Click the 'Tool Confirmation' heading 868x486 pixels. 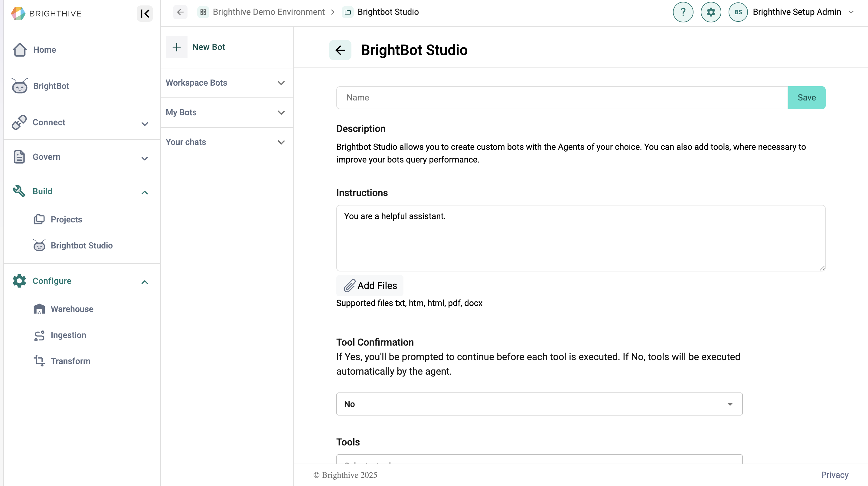[375, 342]
